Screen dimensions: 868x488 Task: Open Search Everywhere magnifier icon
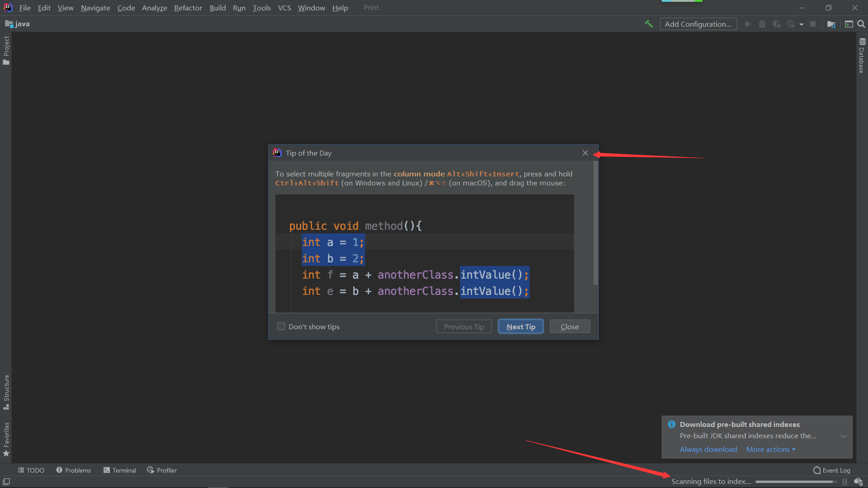click(861, 24)
